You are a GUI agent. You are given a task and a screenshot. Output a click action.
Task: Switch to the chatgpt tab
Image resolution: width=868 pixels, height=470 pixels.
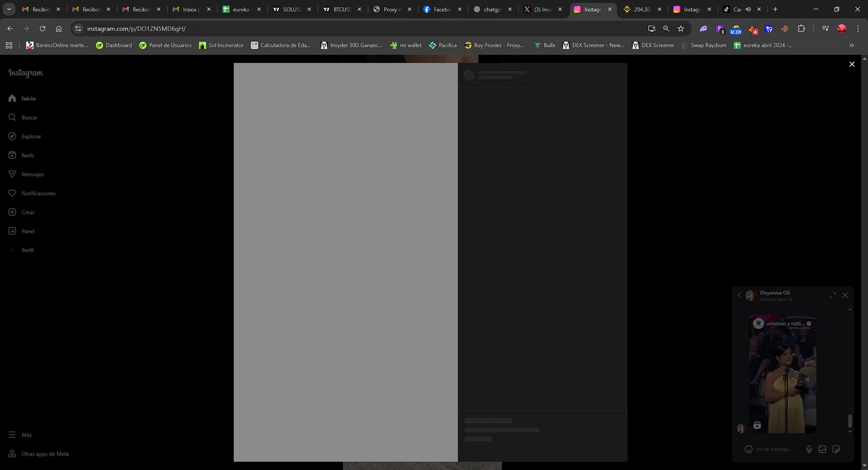(x=493, y=9)
